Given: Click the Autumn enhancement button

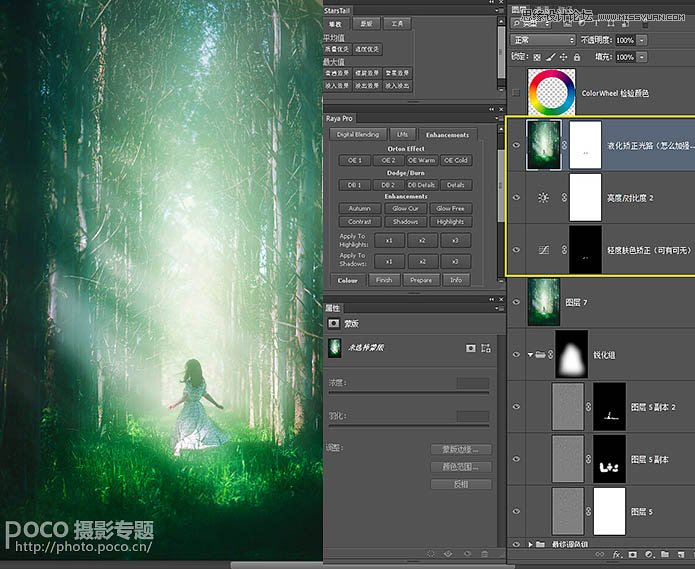Looking at the screenshot, I should [x=359, y=208].
